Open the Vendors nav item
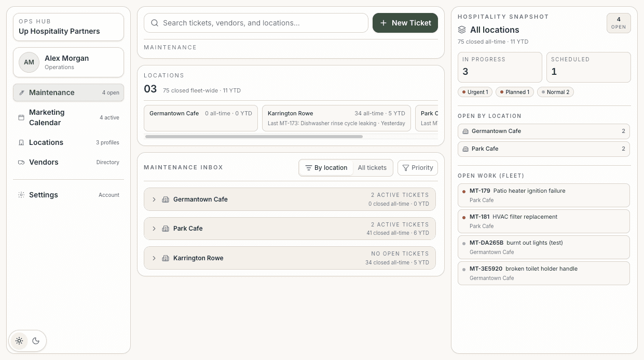This screenshot has height=360, width=644. [68, 162]
